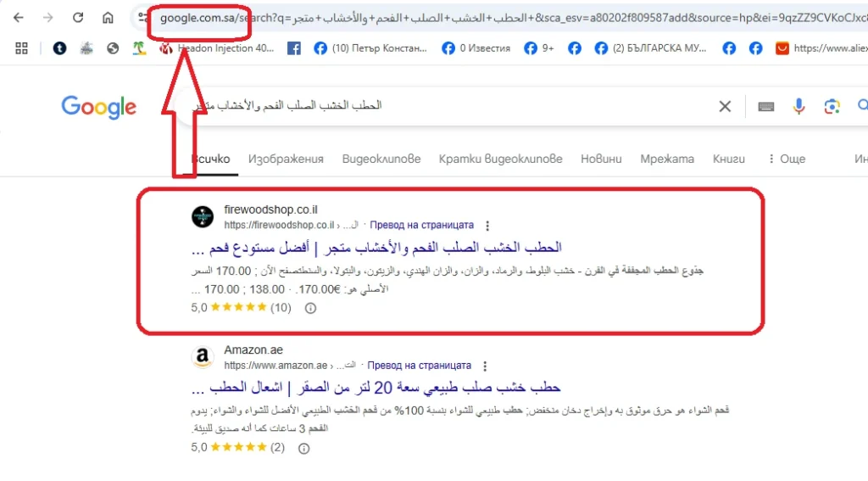Search by image with Google Lens
868x481 pixels.
pos(832,106)
